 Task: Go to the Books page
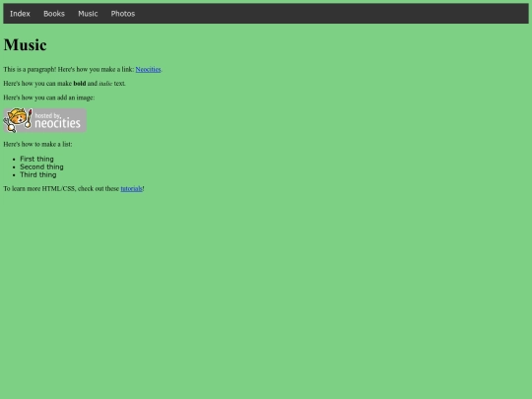tap(54, 14)
